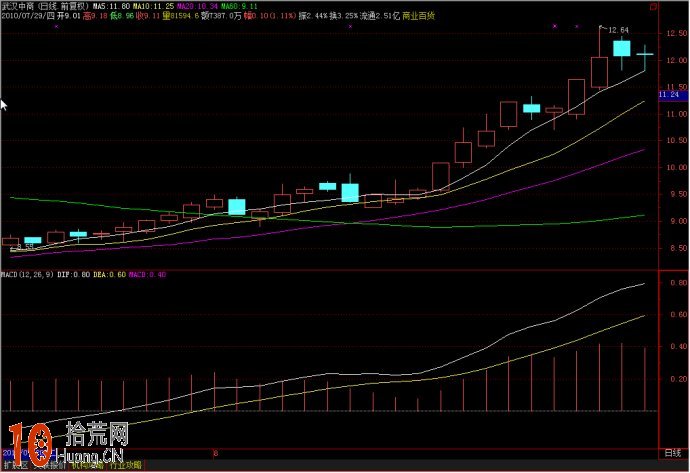The image size is (690, 473).
Task: Click the MA10:11.25 indicator label
Action: 153,6
